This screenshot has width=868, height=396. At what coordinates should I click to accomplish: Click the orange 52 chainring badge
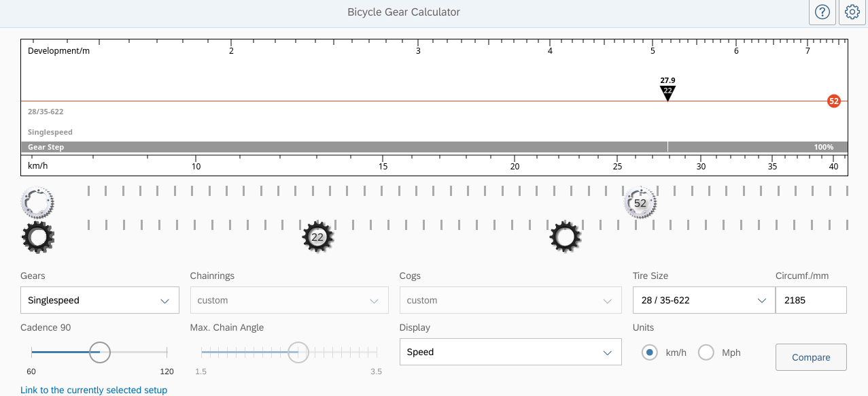coord(834,101)
